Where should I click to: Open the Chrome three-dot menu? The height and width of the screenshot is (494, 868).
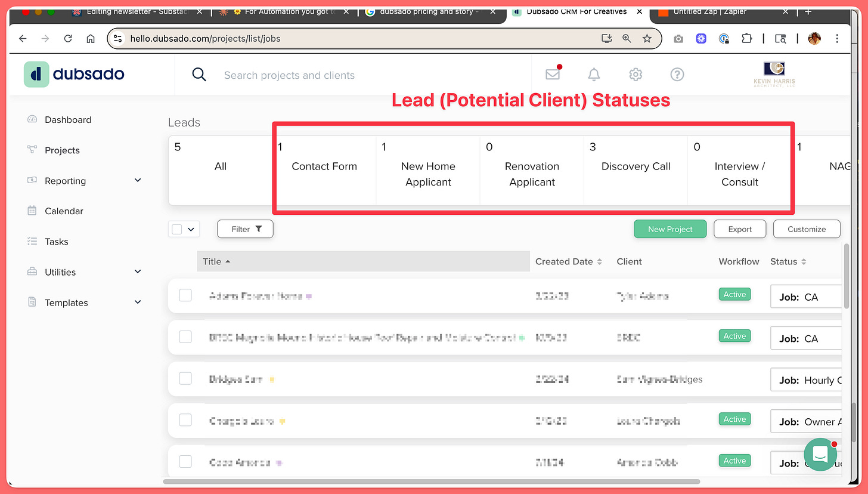pyautogui.click(x=838, y=39)
